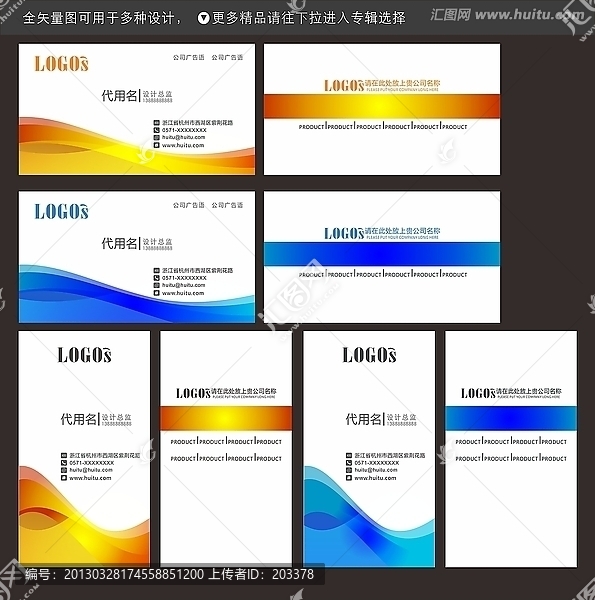Viewport: 595px width, 600px height.
Task: Select the orange band horizontal card back
Action: [x=382, y=109]
